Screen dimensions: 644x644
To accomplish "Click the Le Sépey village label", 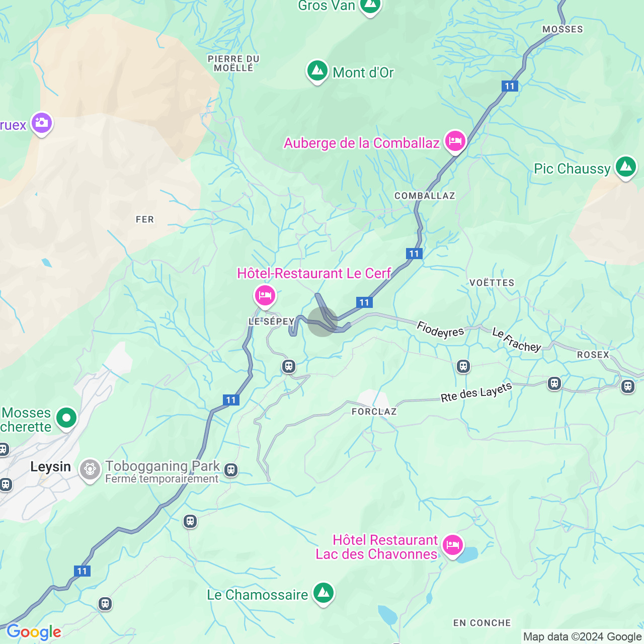I will coord(272,321).
